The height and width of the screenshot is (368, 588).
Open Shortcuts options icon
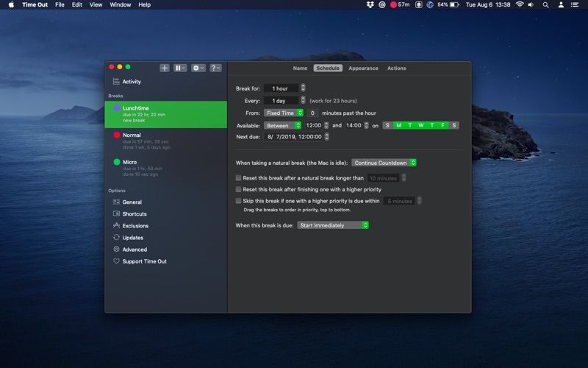pos(116,213)
